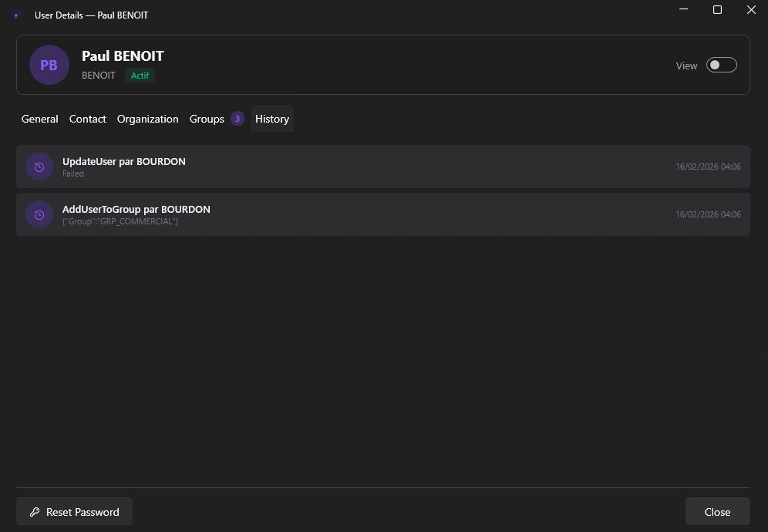
Task: Click the application icon in the title bar
Action: coord(16,15)
